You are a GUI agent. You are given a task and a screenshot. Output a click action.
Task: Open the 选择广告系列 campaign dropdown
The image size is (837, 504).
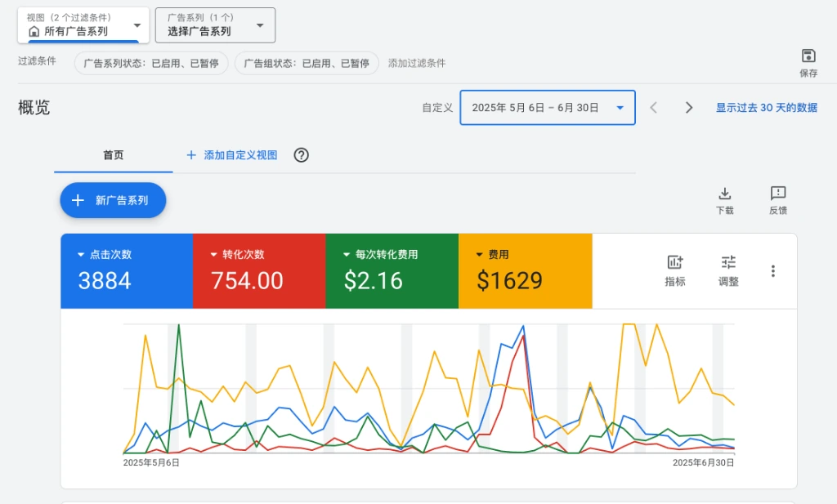click(x=215, y=25)
